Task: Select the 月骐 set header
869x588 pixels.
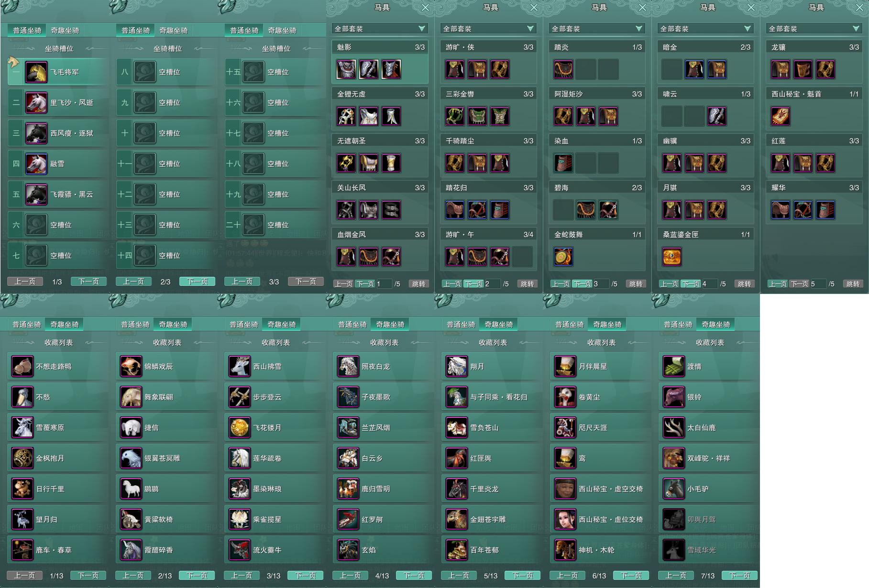Action: pyautogui.click(x=706, y=188)
